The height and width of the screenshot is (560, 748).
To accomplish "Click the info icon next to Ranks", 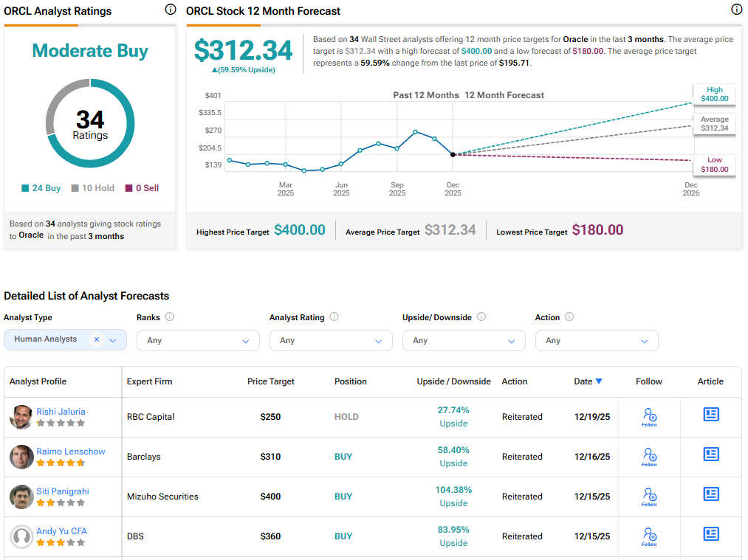I will point(170,317).
